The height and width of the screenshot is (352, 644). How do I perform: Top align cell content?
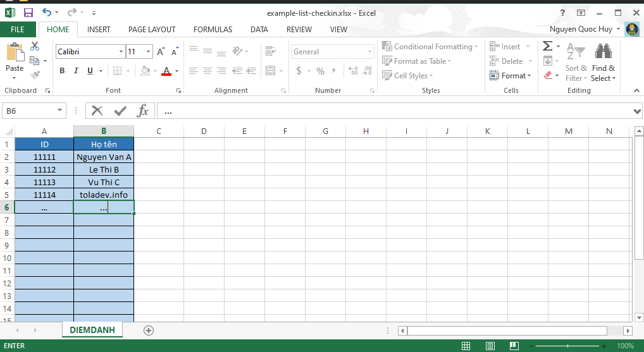tap(194, 50)
